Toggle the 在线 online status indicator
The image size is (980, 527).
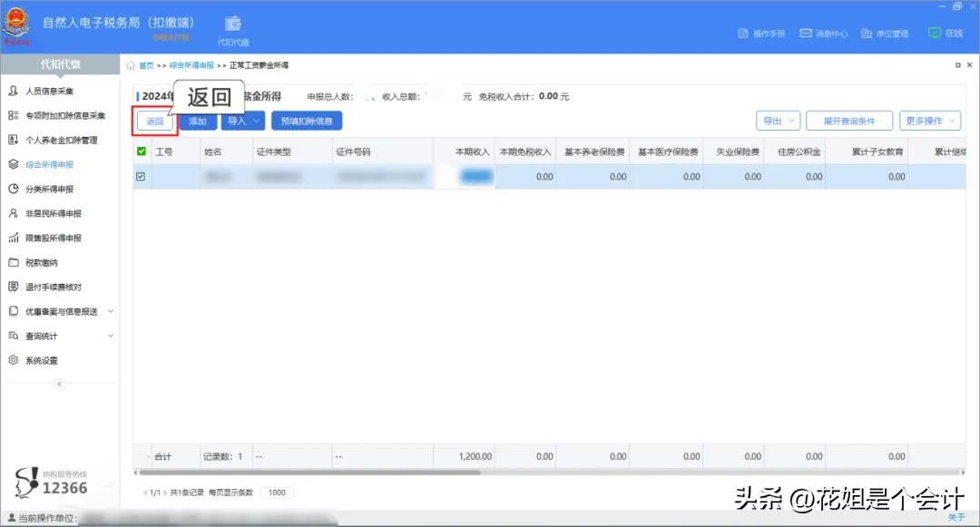(944, 31)
